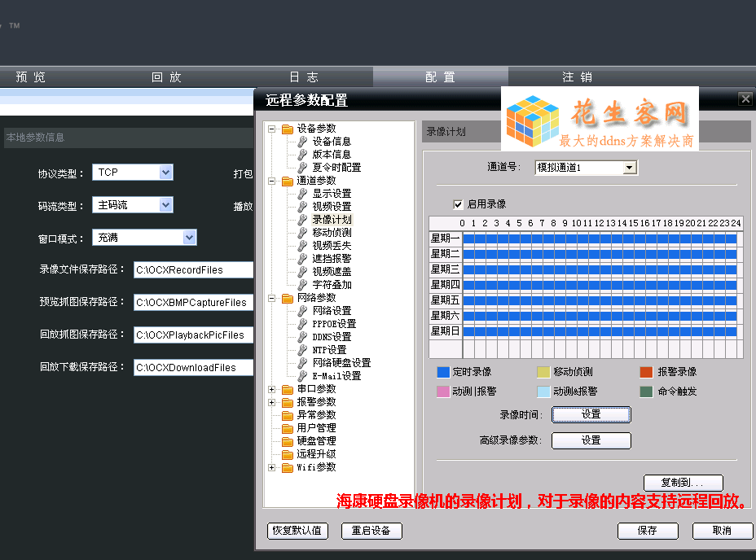
Task: Click the 复制到... button
Action: (683, 483)
